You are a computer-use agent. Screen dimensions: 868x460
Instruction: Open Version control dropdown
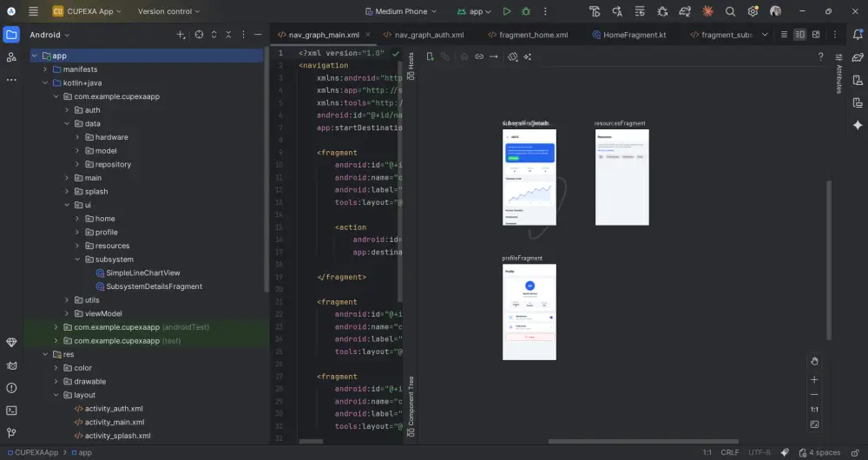point(168,11)
